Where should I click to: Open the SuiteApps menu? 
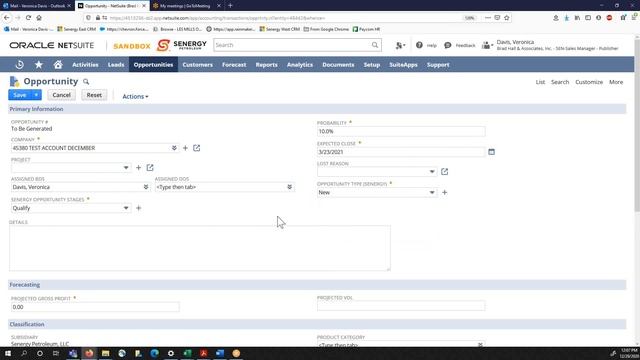pyautogui.click(x=403, y=64)
